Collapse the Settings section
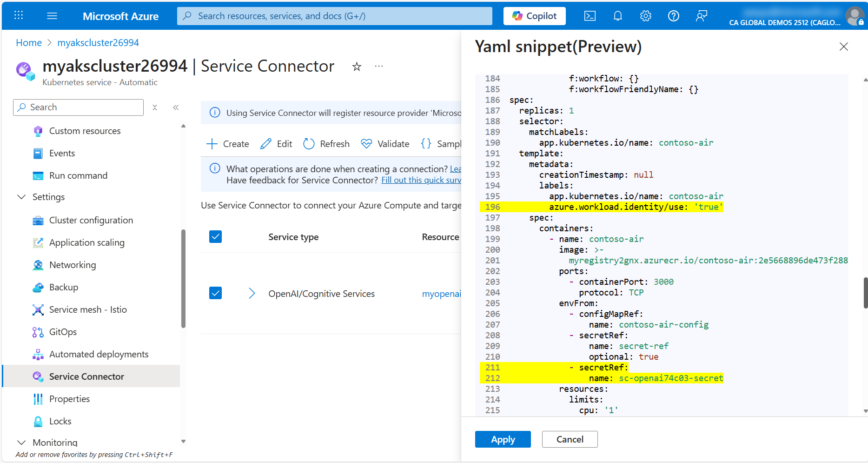 click(x=21, y=196)
